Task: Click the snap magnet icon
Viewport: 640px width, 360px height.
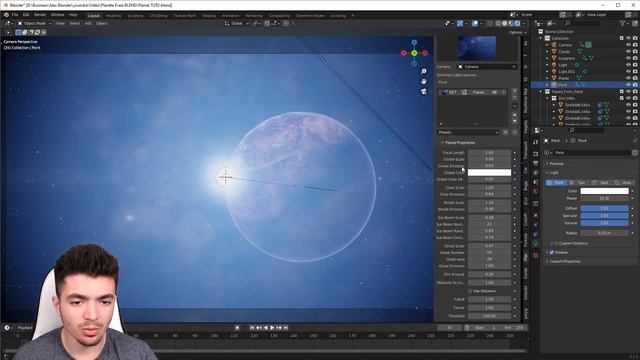Action: [x=267, y=24]
